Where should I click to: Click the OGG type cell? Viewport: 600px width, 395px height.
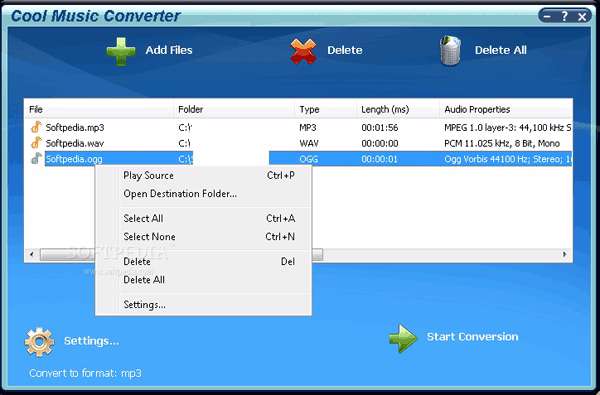click(308, 159)
